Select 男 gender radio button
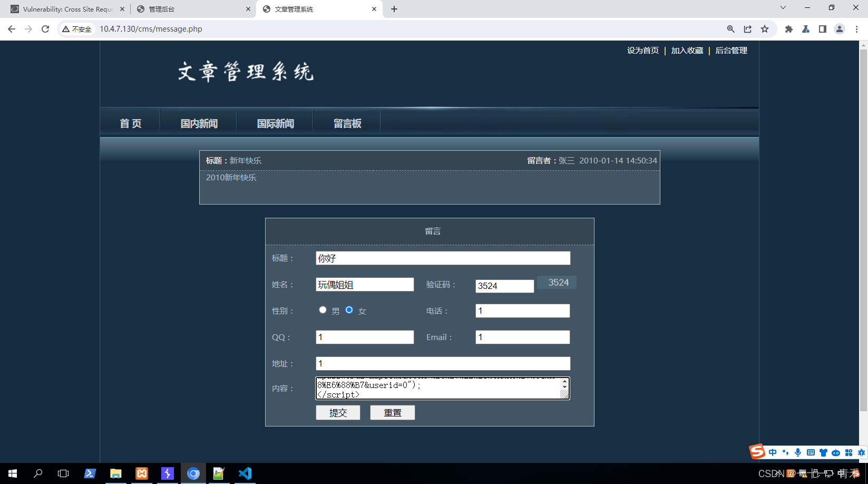The image size is (868, 484). [323, 310]
